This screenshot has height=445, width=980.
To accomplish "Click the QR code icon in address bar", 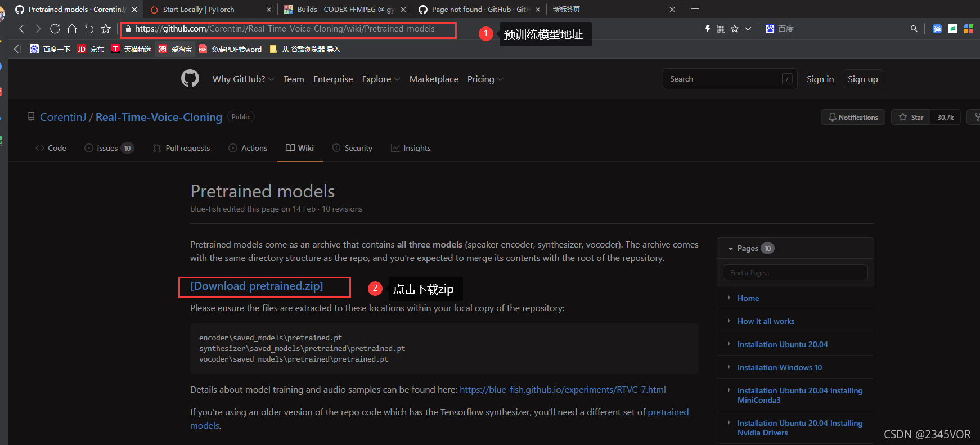I will click(721, 29).
